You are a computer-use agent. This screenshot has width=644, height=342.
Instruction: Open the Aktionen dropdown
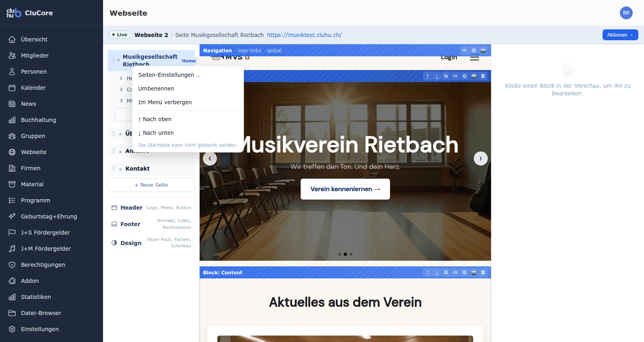620,35
